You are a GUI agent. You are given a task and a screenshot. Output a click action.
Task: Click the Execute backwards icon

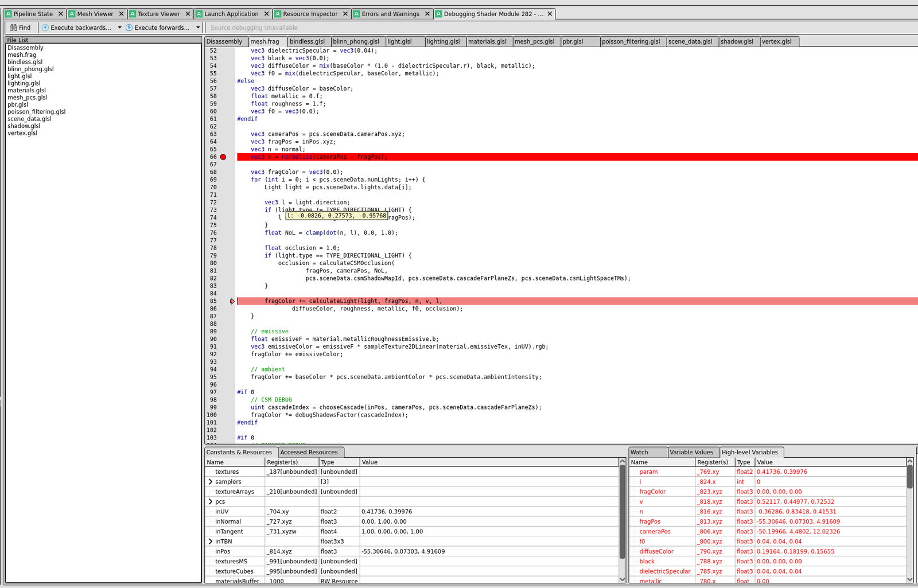(x=45, y=28)
